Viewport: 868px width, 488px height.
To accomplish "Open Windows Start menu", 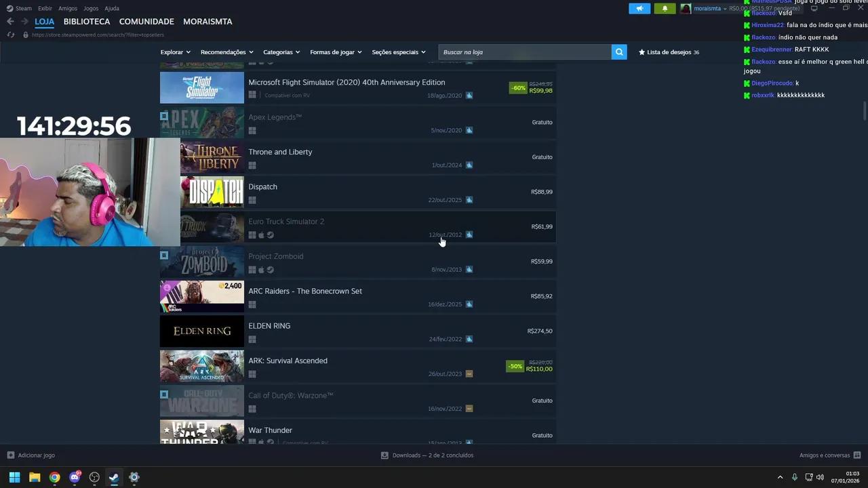I will [14, 477].
